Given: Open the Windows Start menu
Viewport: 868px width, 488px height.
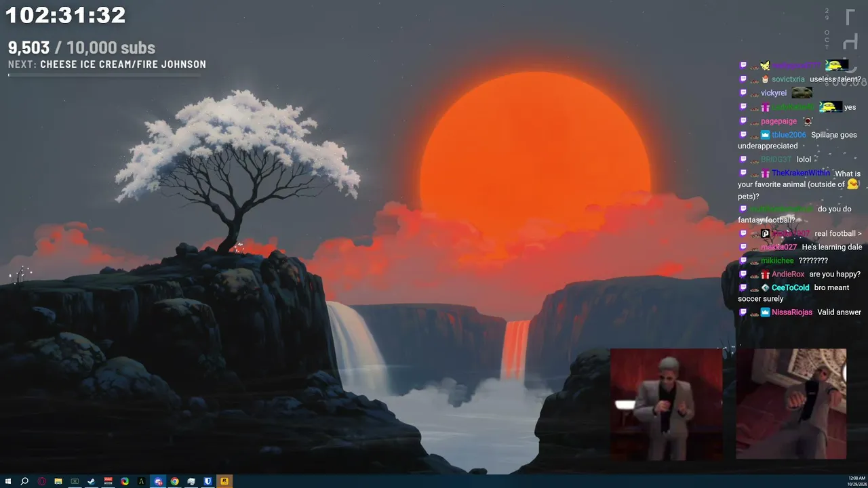Looking at the screenshot, I should (9, 481).
